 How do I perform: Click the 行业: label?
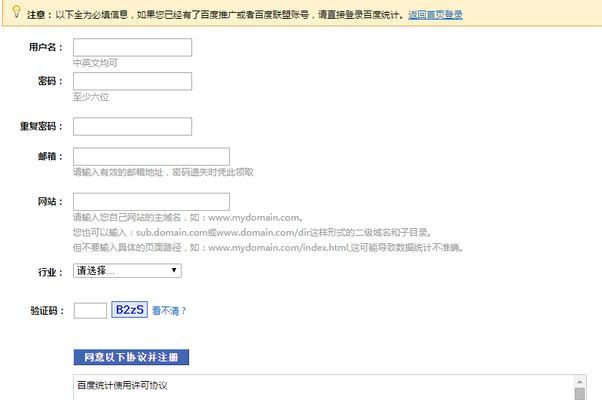[50, 273]
